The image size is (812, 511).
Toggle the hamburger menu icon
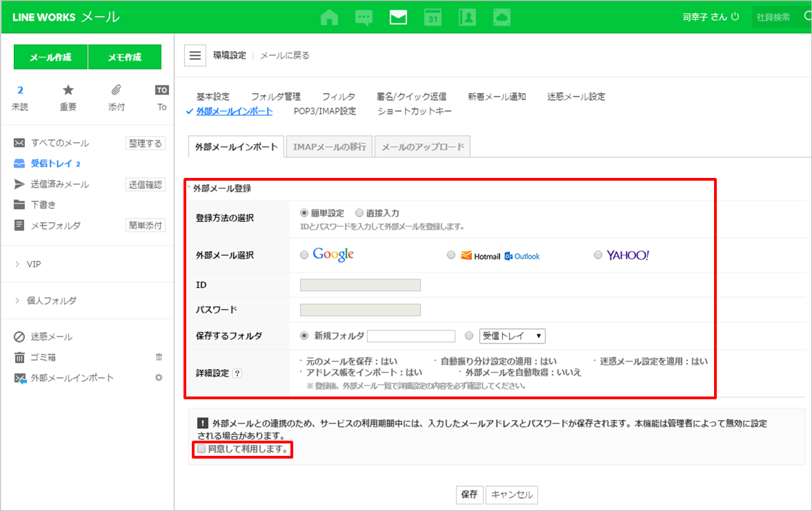pos(195,56)
